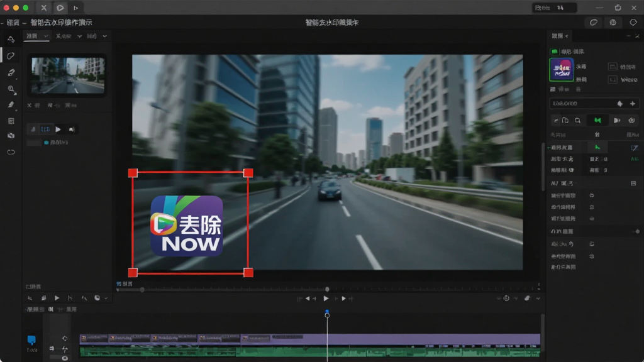
Task: Toggle the teal dot option under the mini-player
Action: 47,143
